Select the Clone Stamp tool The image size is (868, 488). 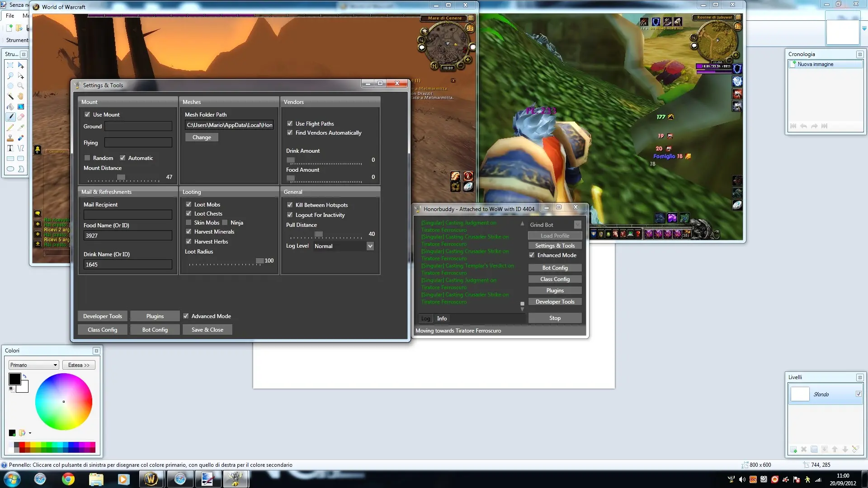[x=10, y=138]
